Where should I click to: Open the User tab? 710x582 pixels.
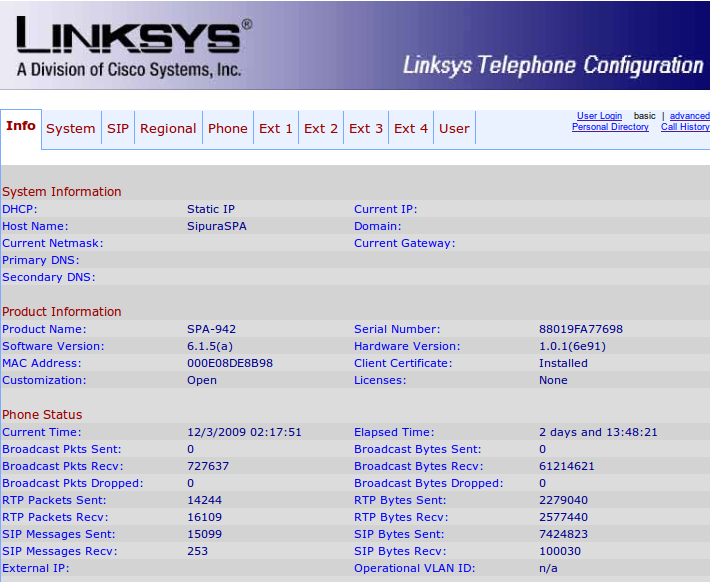tap(454, 129)
